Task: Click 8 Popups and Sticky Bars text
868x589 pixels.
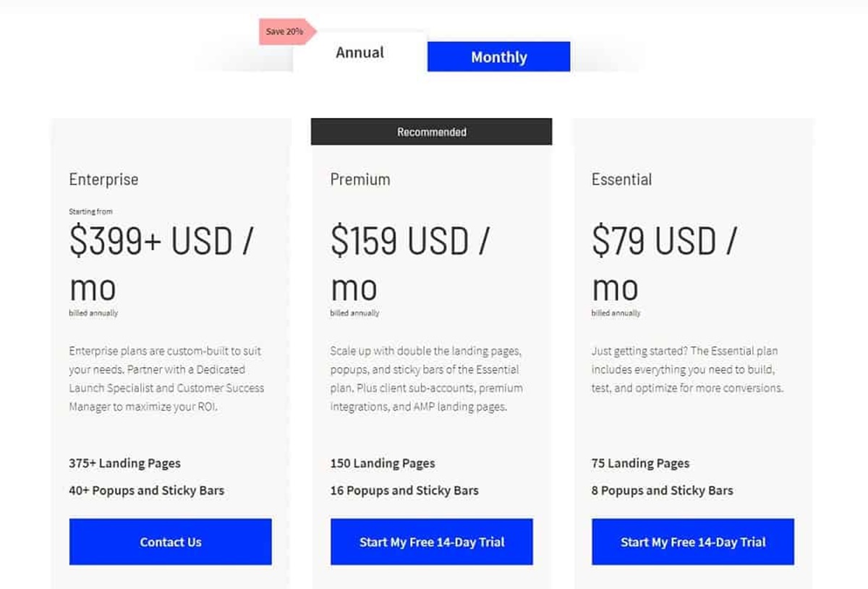Action: pos(662,491)
